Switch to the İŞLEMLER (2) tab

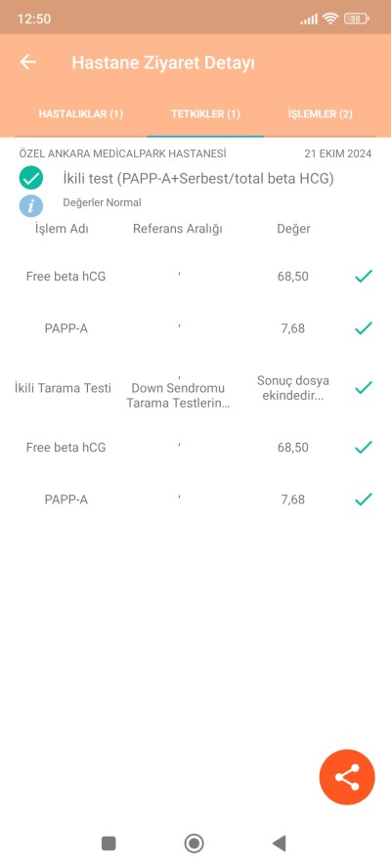tap(320, 114)
